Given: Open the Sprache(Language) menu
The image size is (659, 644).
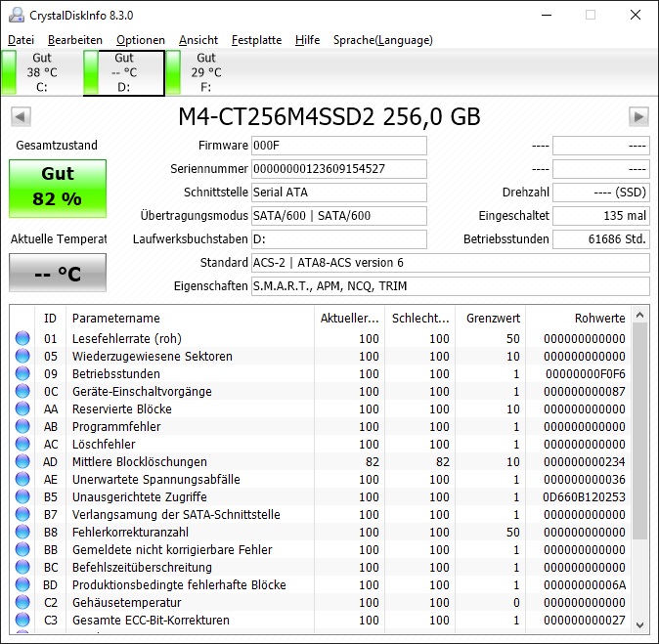Looking at the screenshot, I should [x=383, y=40].
